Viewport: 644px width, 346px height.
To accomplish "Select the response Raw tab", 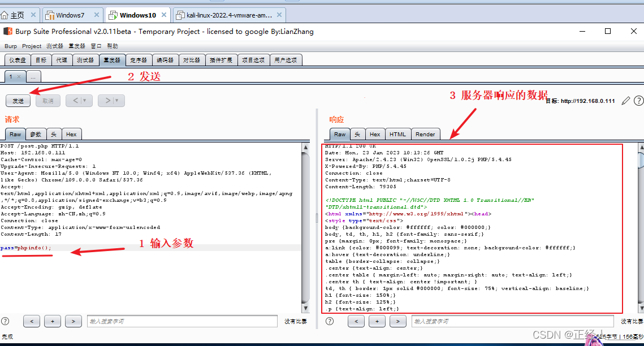I will pyautogui.click(x=340, y=134).
